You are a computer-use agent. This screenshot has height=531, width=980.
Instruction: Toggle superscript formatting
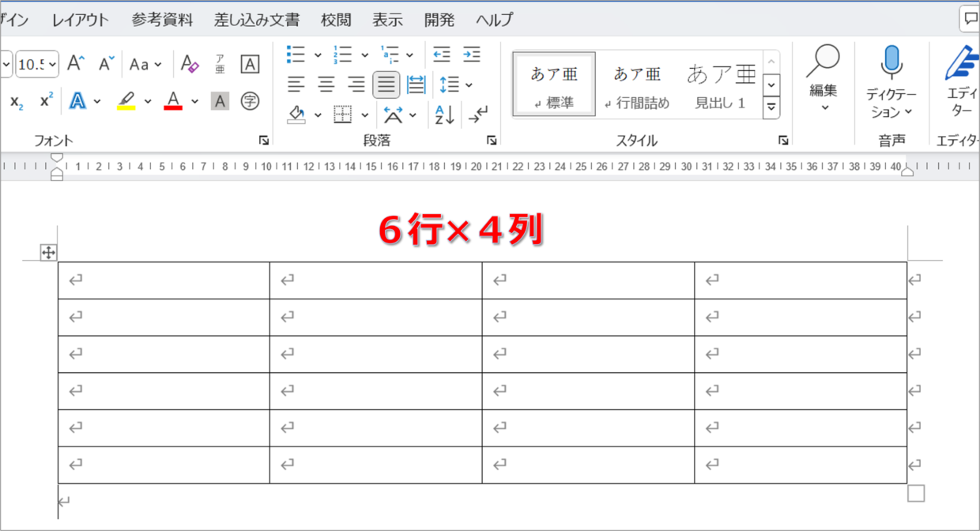point(47,101)
